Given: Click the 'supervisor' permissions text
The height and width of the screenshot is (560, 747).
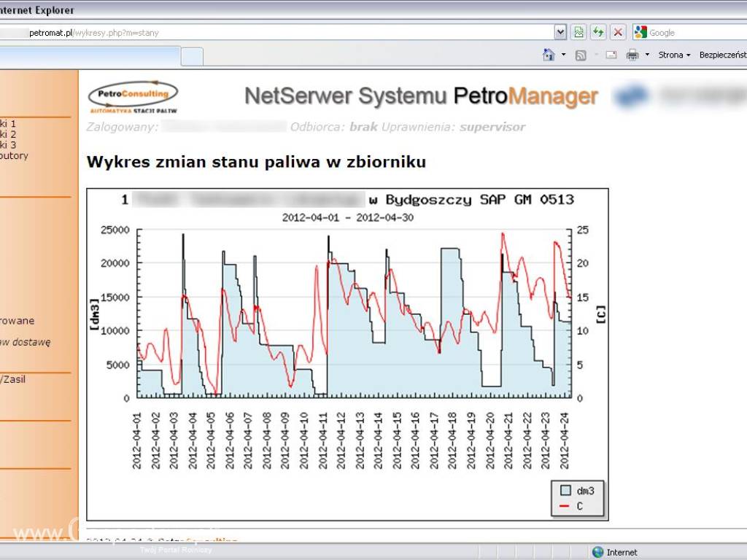Looking at the screenshot, I should point(492,127).
